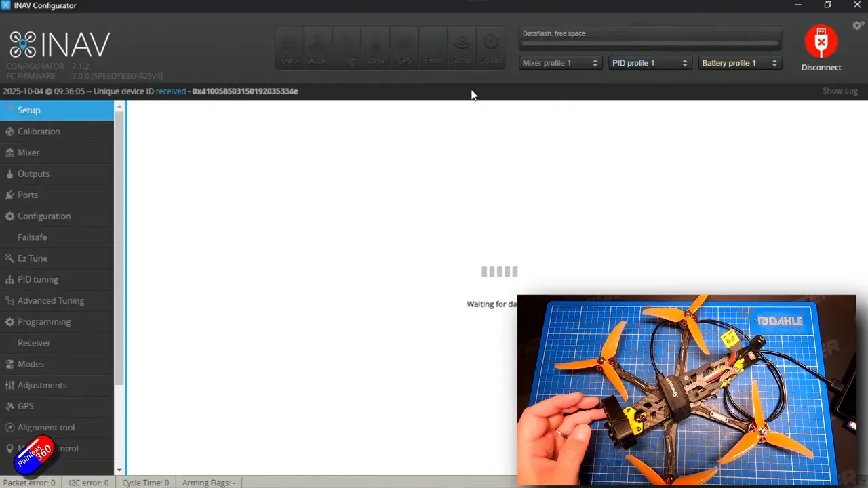Click the Dataflash free space bar
The image size is (868, 488).
click(650, 43)
